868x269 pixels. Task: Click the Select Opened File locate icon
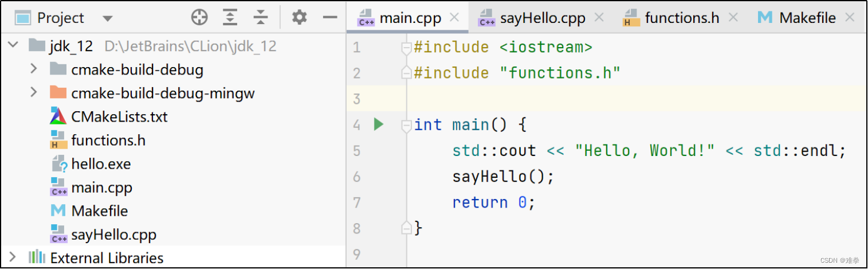coord(199,18)
